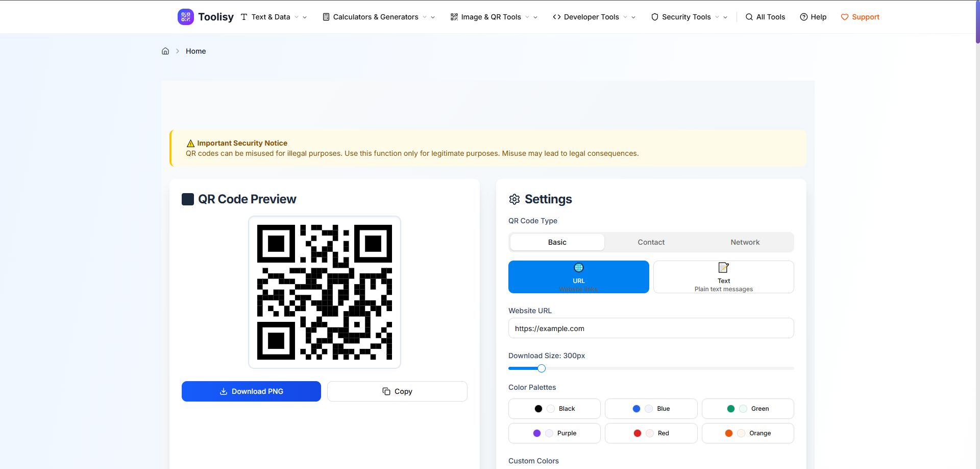The image size is (980, 469).
Task: Click the Help question mark icon
Action: (x=803, y=17)
